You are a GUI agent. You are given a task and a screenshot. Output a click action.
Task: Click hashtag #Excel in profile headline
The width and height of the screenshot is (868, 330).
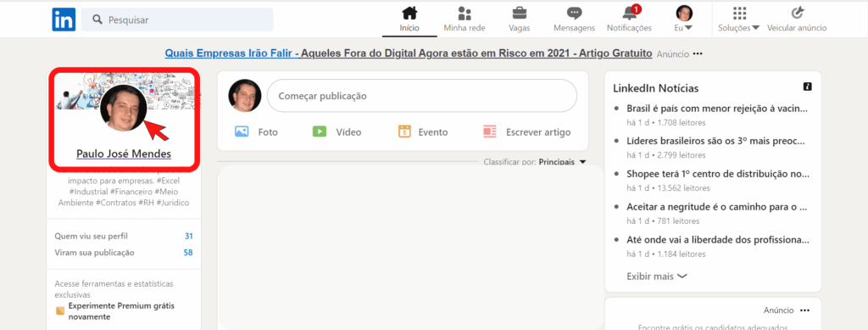pyautogui.click(x=169, y=181)
